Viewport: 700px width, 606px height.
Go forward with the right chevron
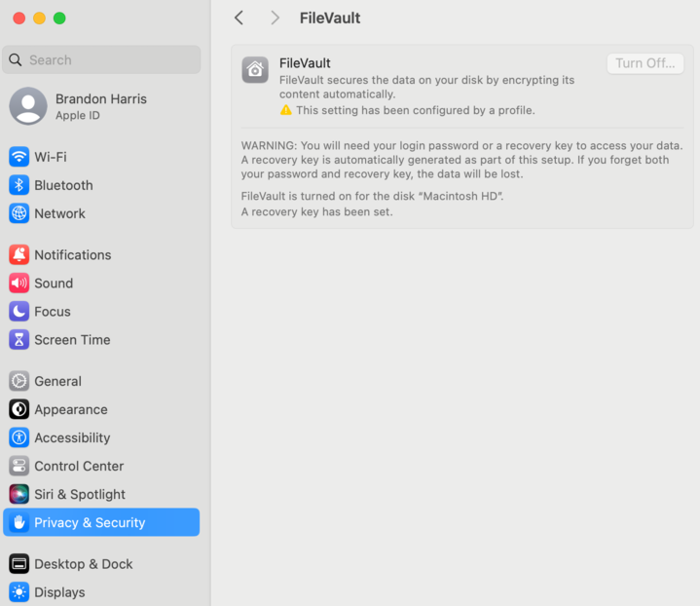(275, 18)
